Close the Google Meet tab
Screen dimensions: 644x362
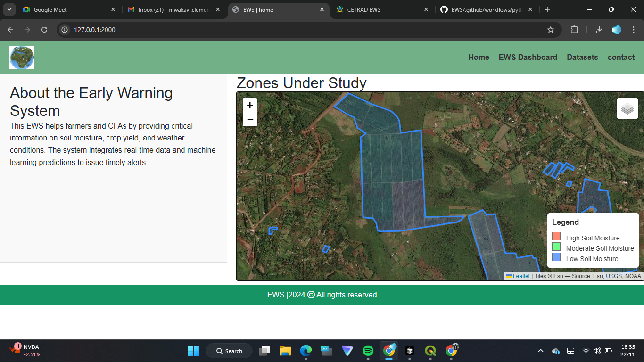113,9
